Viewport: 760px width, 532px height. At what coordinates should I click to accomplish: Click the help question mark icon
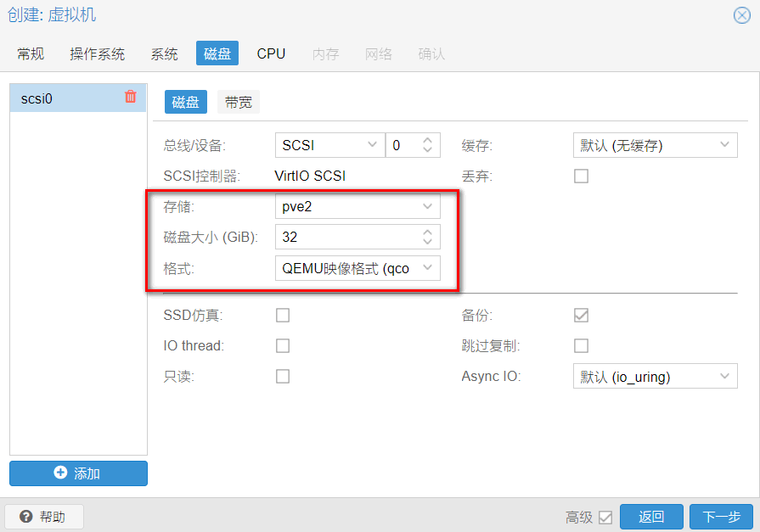(26, 517)
